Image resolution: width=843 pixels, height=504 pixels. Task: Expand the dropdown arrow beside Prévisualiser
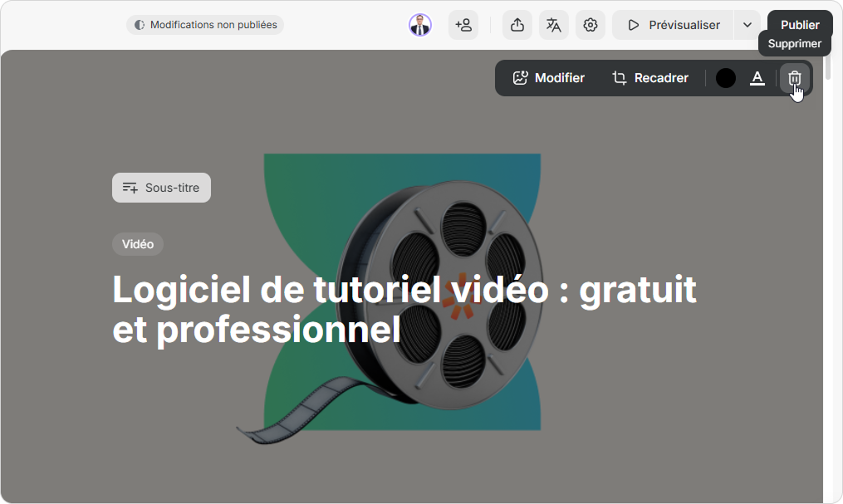[747, 25]
